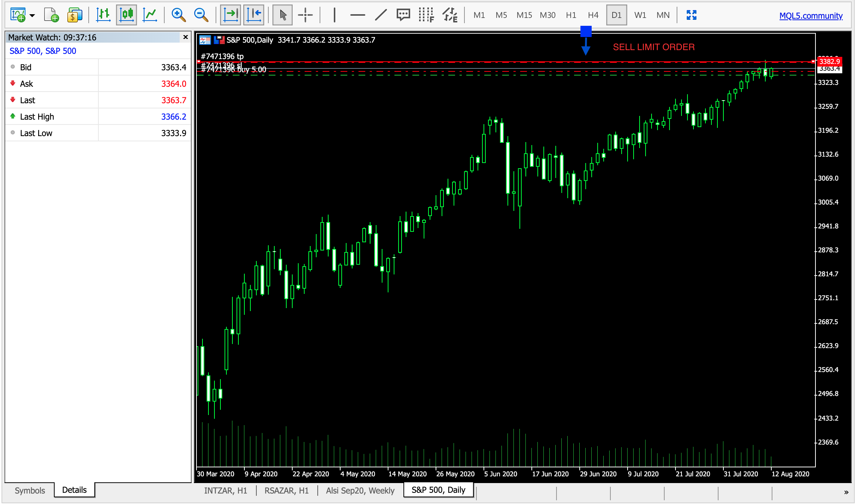This screenshot has width=857, height=504.
Task: Toggle fullscreen chart mode icon
Action: tap(692, 15)
